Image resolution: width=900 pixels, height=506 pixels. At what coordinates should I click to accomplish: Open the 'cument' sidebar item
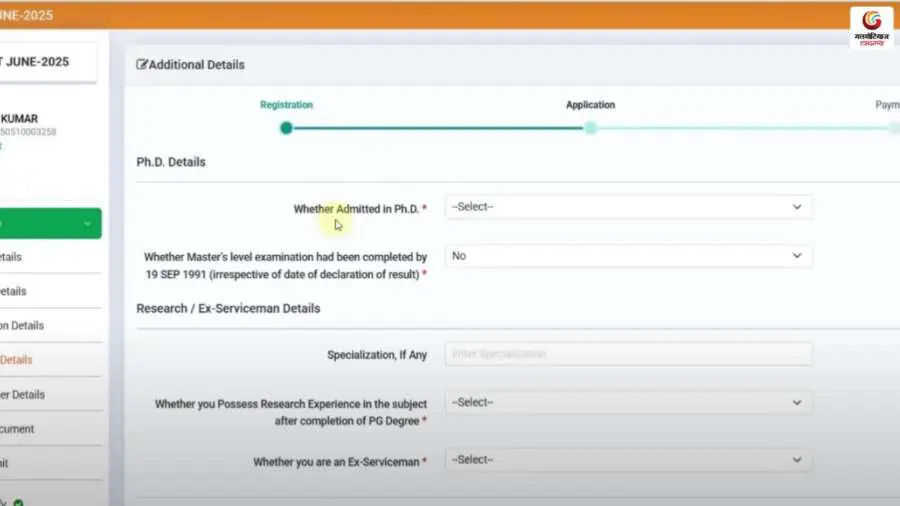point(17,429)
